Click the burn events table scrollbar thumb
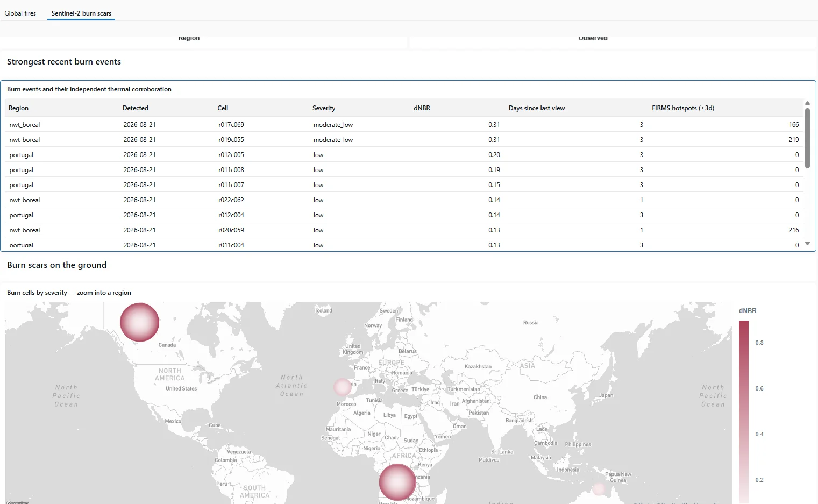This screenshot has width=818, height=504. (807, 138)
